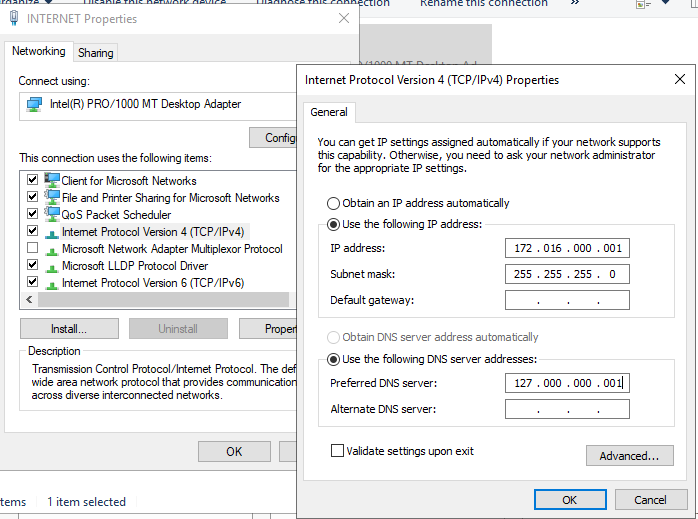Image resolution: width=698 pixels, height=519 pixels.
Task: Click the Alternate DNS server field
Action: point(567,410)
